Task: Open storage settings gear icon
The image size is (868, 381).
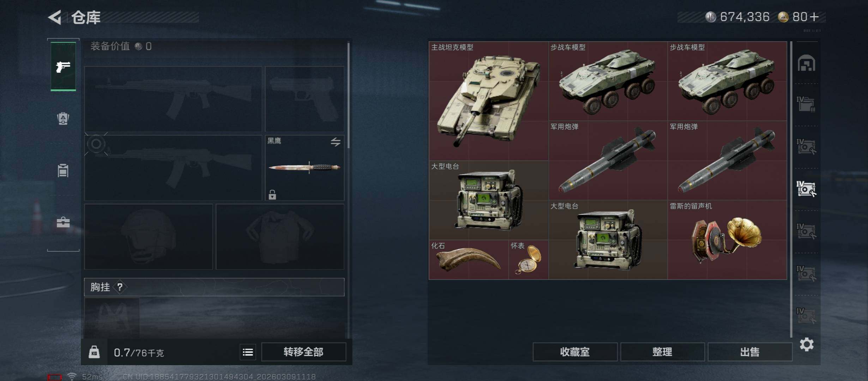Action: (x=807, y=344)
